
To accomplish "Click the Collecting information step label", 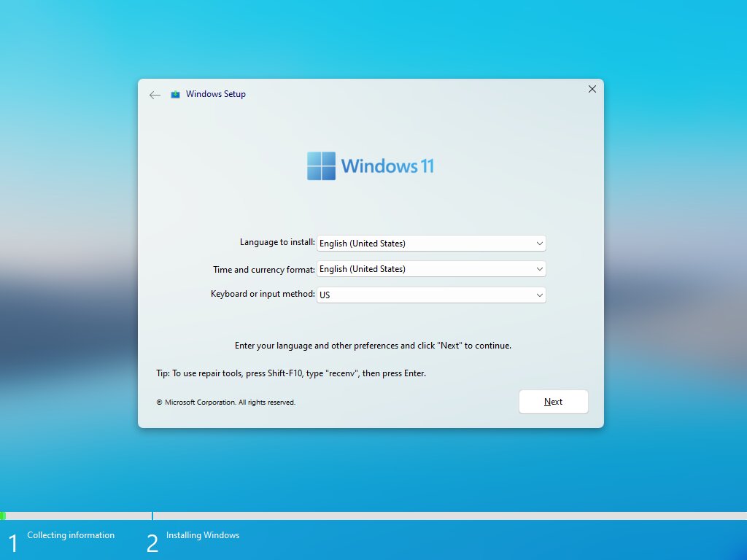I will (x=71, y=535).
